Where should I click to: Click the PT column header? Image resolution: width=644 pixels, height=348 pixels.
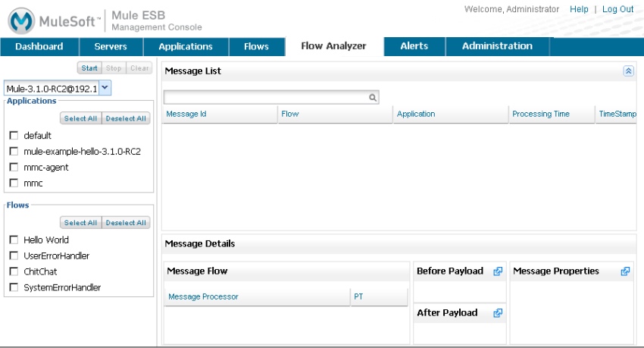pos(379,296)
